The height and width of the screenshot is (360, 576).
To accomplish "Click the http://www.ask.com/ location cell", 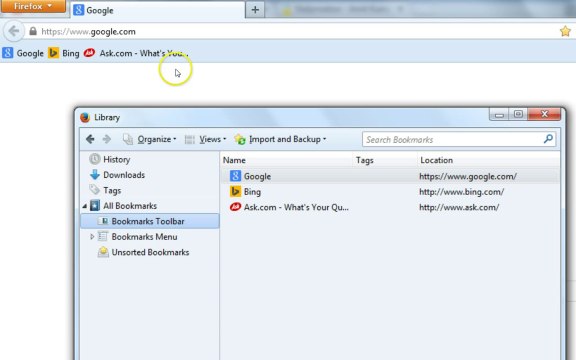I will coord(459,207).
